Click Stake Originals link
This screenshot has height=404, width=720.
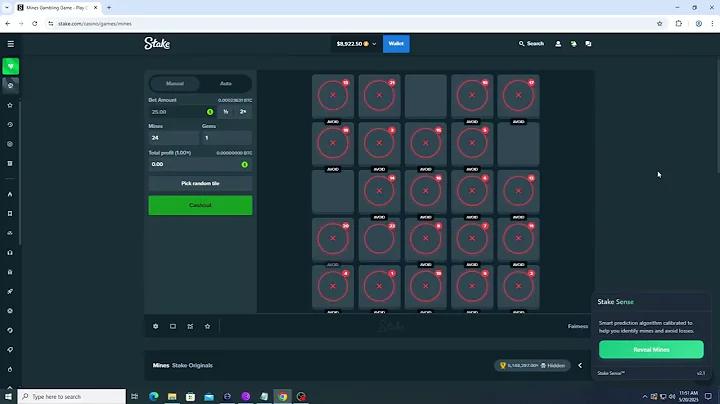(x=192, y=365)
